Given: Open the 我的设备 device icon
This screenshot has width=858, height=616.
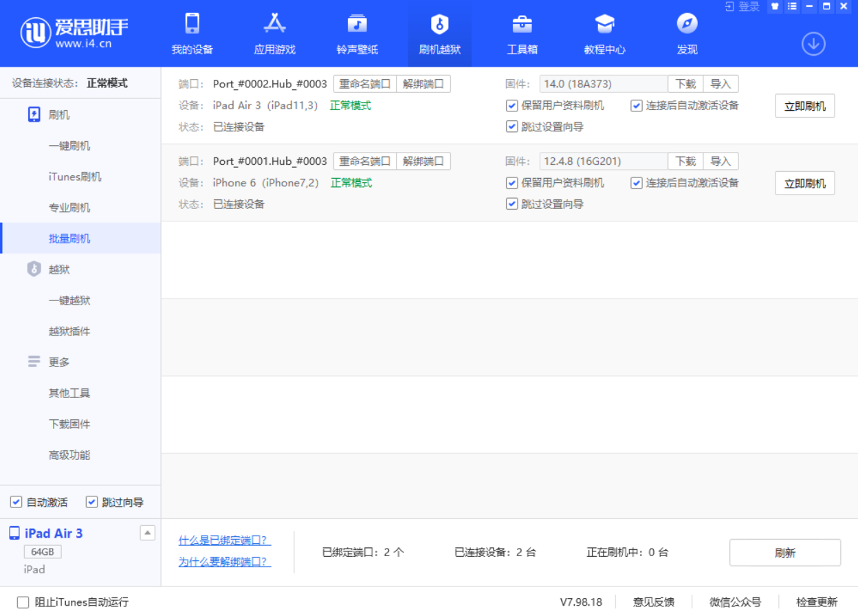Looking at the screenshot, I should click(x=192, y=24).
